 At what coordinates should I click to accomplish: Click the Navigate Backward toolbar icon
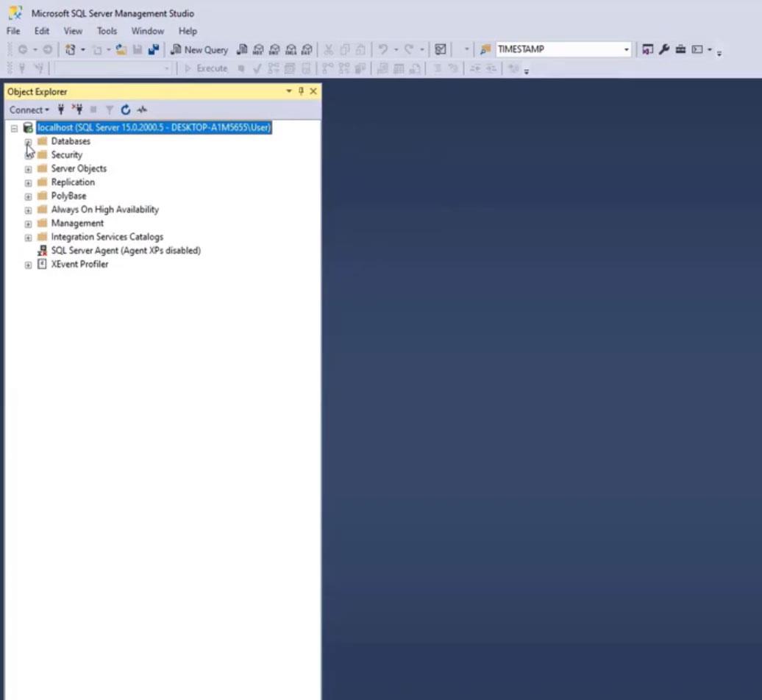pos(22,49)
